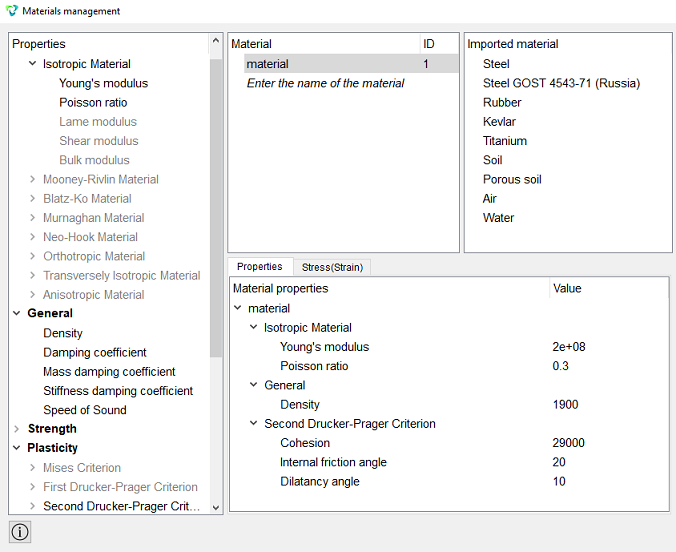Screen dimensions: 676x552
Task: Collapse the material root in properties table
Action: pyautogui.click(x=238, y=308)
